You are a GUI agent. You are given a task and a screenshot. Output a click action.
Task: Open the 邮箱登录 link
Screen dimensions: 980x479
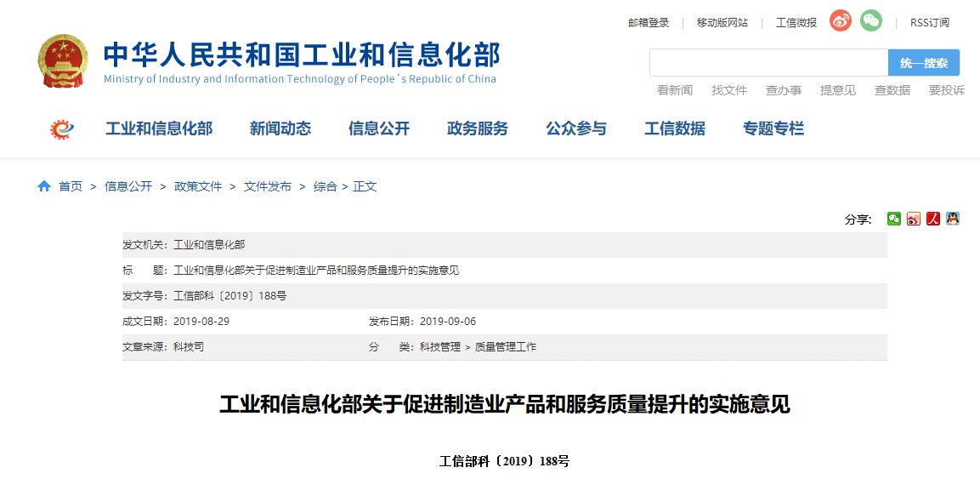click(649, 23)
